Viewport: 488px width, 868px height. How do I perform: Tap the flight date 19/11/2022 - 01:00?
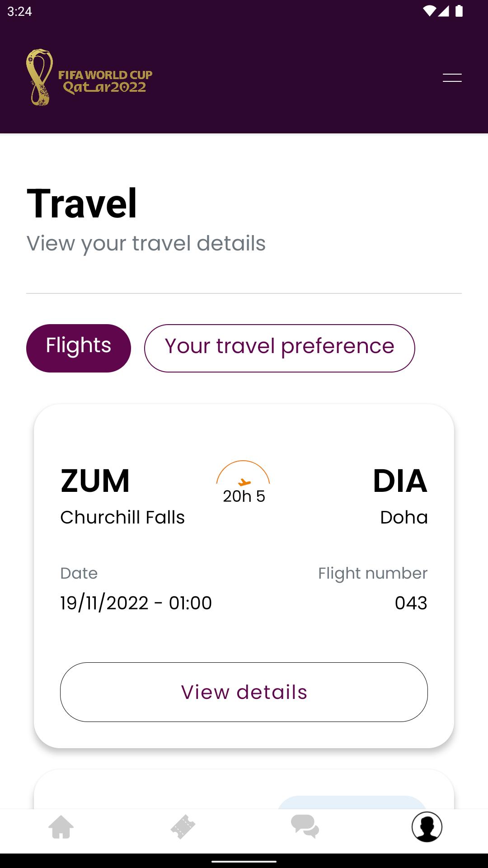(x=136, y=603)
